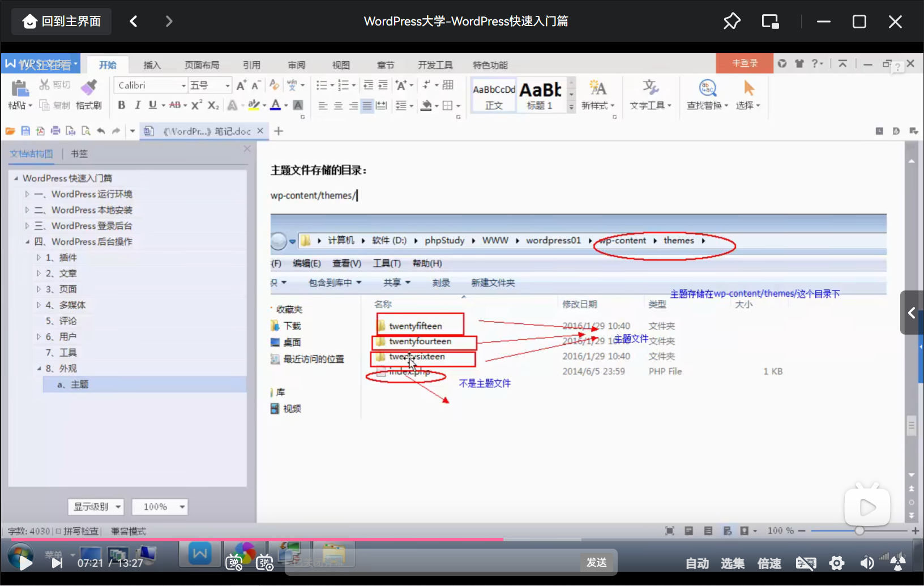This screenshot has width=924, height=586.
Task: Open the 开始 ribbon tab
Action: [108, 65]
